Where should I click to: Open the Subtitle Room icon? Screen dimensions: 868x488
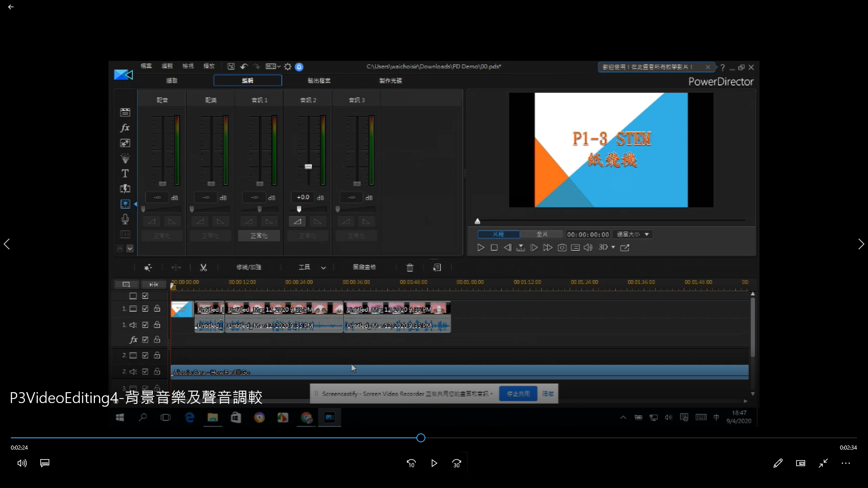(x=125, y=235)
